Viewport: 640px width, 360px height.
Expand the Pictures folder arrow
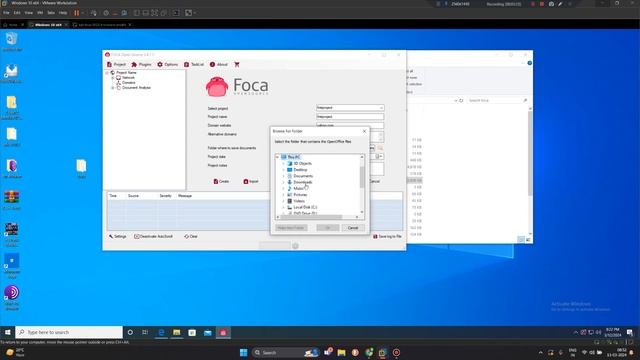tap(284, 195)
